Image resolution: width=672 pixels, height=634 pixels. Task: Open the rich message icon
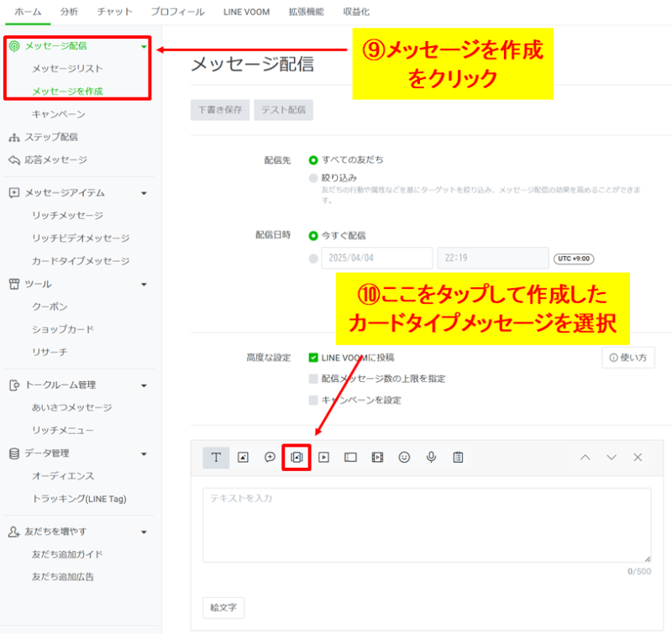tap(350, 458)
